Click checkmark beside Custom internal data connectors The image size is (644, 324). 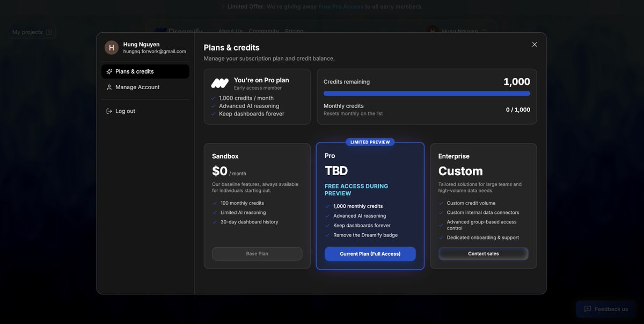[x=441, y=213]
